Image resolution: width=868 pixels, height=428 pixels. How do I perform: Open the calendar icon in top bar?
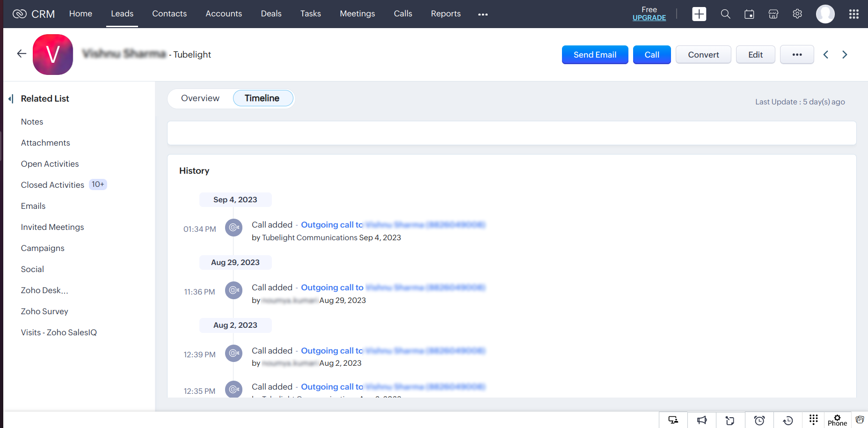tap(749, 14)
